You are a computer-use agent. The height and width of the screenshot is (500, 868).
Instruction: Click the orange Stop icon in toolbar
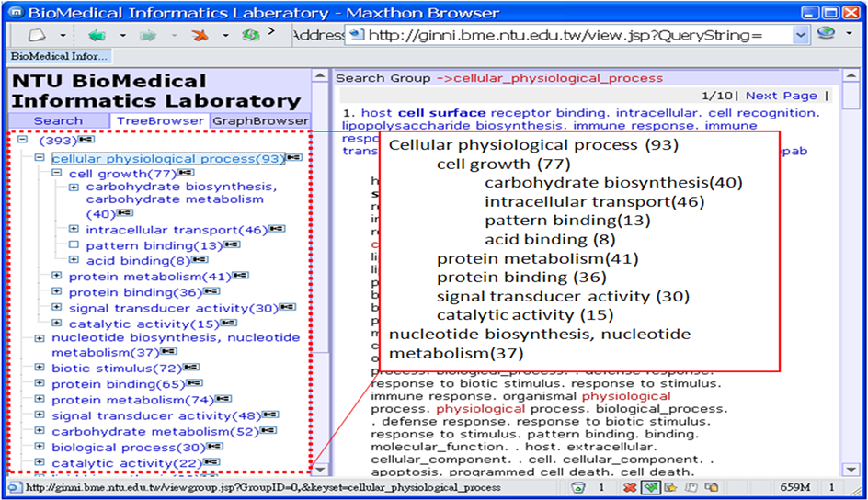[x=200, y=36]
